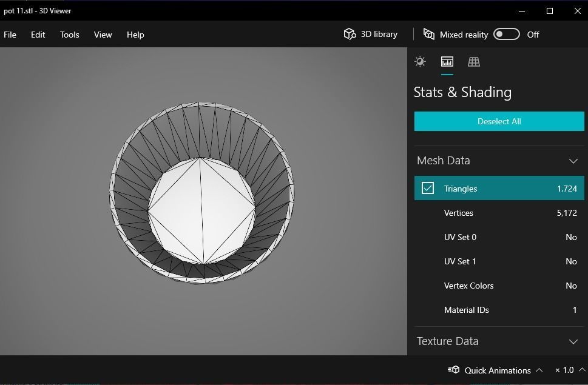Open the View menu
The image size is (588, 385).
click(x=103, y=35)
